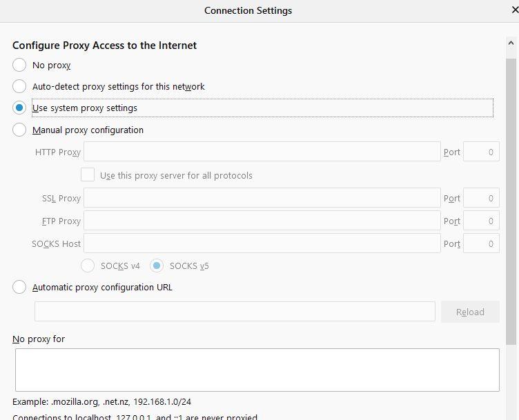519x420 pixels.
Task: Click the automatic proxy configuration URL field
Action: pyautogui.click(x=235, y=312)
